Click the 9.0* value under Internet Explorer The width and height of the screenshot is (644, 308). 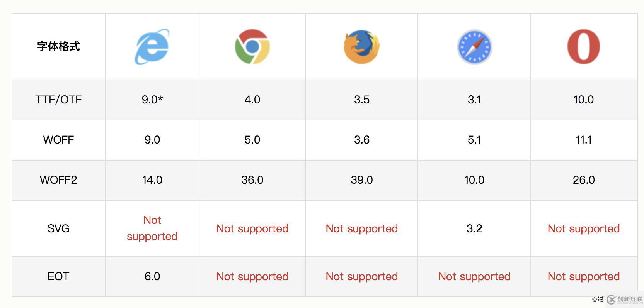point(152,100)
